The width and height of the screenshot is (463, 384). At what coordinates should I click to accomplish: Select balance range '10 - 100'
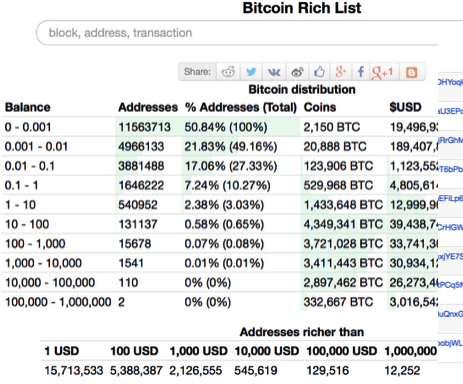point(27,224)
